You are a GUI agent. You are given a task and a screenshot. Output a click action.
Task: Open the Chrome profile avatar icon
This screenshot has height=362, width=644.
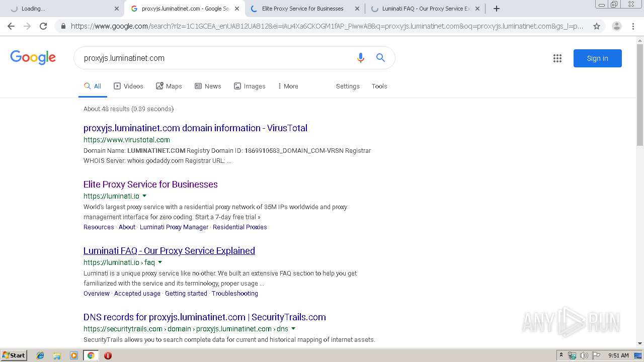click(x=616, y=26)
